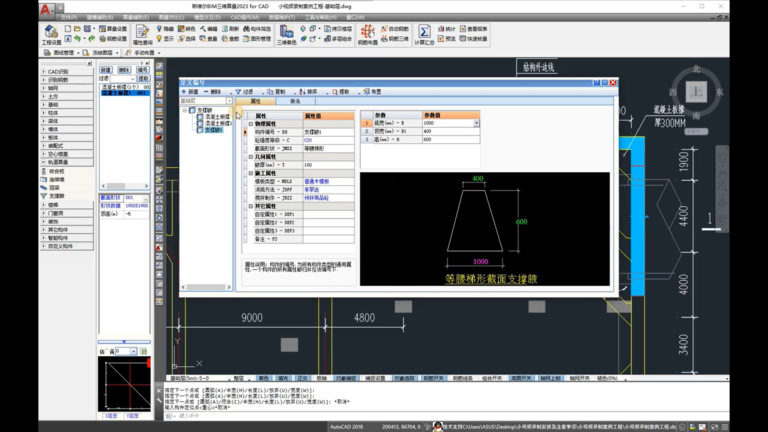Click 转色 color change tool
This screenshot has height=432, width=768.
186,29
